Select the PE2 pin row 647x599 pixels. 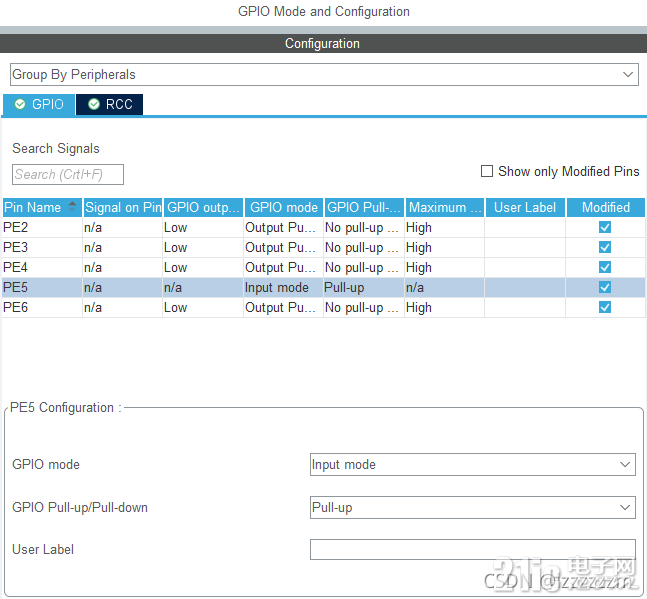click(324, 227)
